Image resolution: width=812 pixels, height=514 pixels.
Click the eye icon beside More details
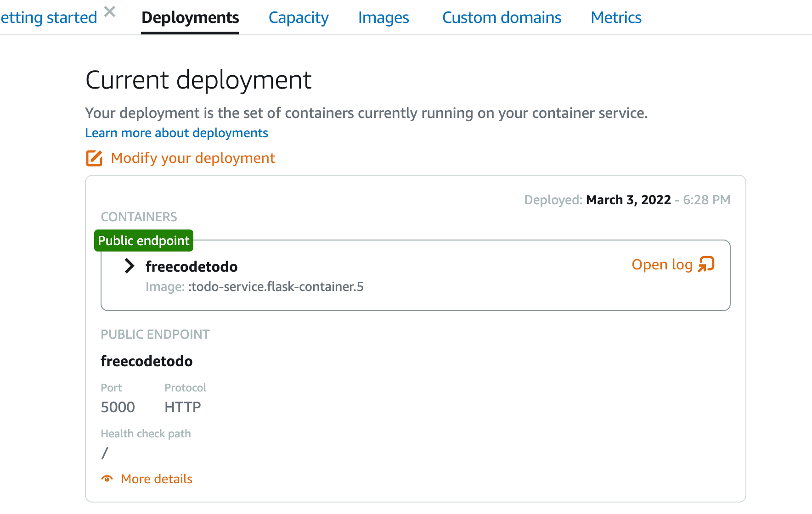(107, 479)
